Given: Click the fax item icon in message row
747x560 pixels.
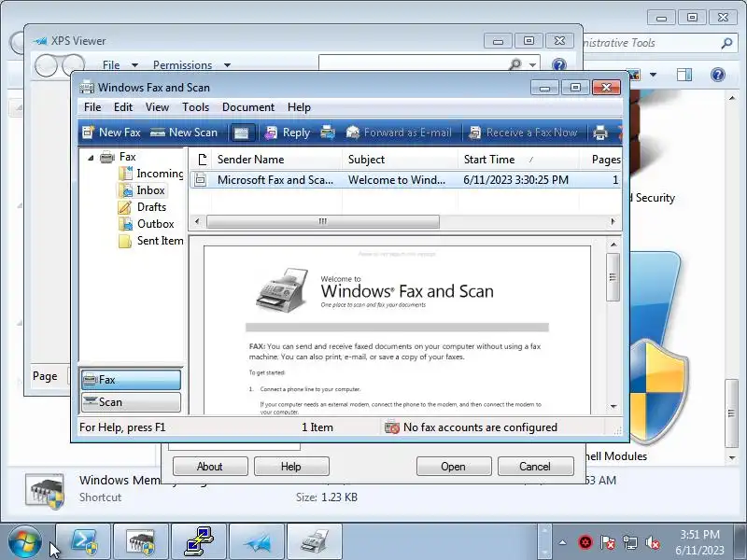Looking at the screenshot, I should click(x=201, y=179).
